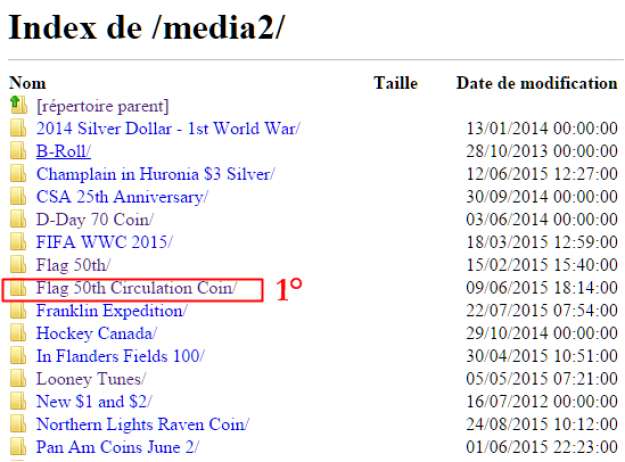Open the 2014 Silver Dollar - 1st World War folder
The width and height of the screenshot is (625, 462).
168,128
